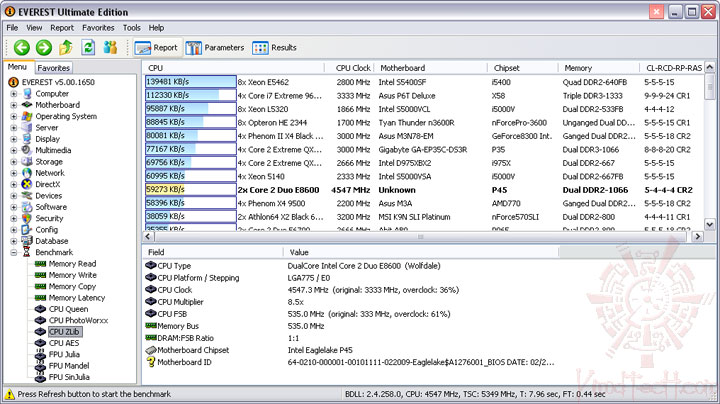Image resolution: width=720 pixels, height=404 pixels.
Task: Click the FPU Julia icon
Action: [41, 354]
